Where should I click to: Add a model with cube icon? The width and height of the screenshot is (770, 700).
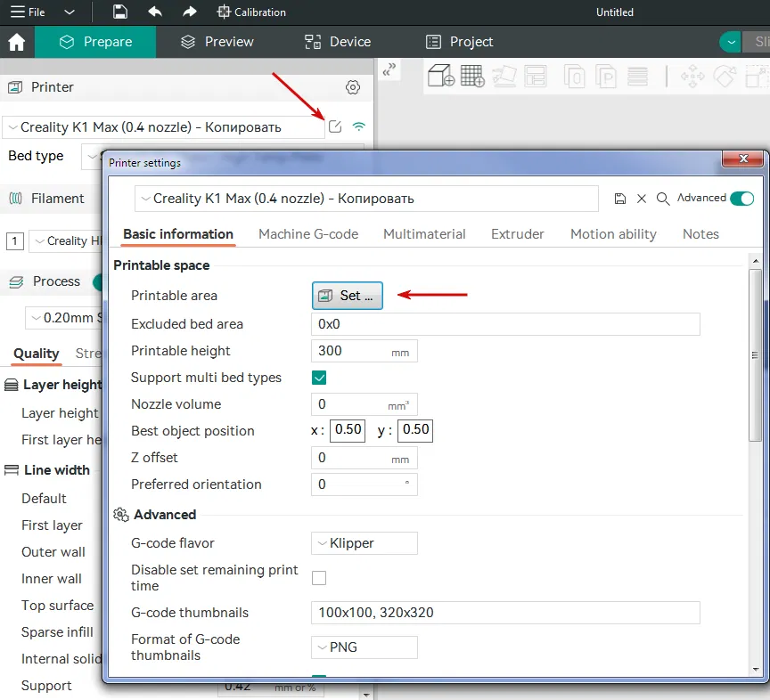tap(440, 76)
